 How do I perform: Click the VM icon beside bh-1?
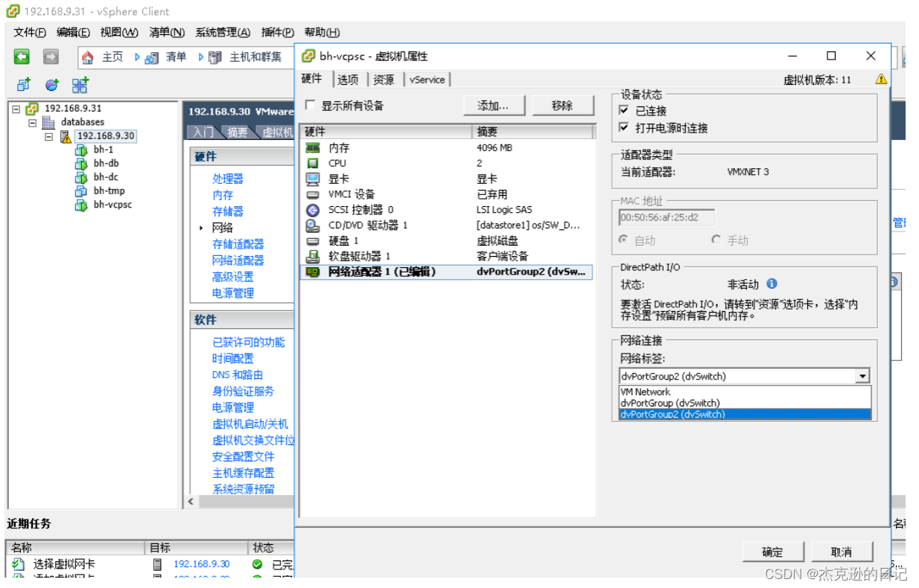[x=81, y=150]
